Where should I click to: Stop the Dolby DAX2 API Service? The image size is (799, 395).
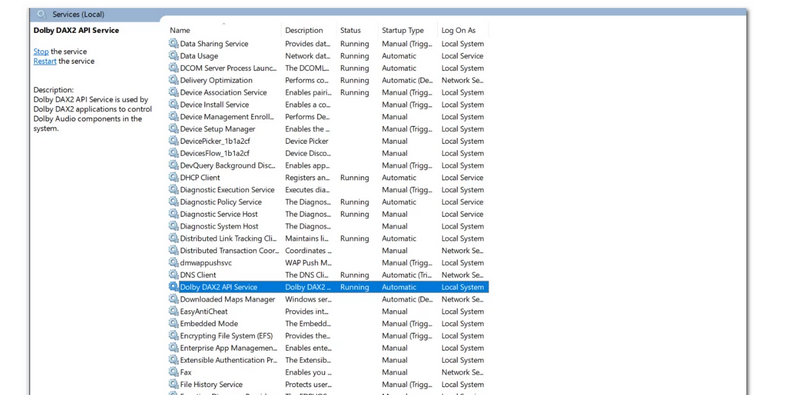pos(41,51)
